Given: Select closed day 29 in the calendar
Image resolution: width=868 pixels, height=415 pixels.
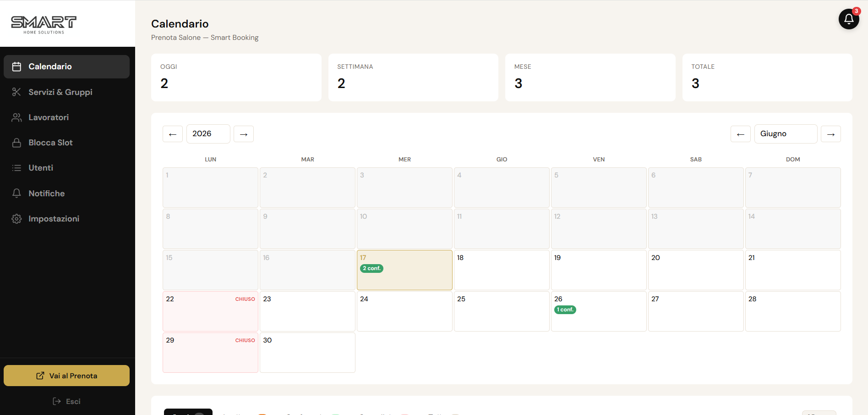Looking at the screenshot, I should pyautogui.click(x=210, y=353).
